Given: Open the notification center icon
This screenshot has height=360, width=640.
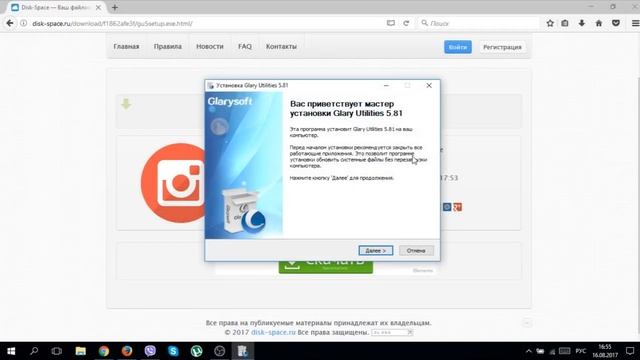Looking at the screenshot, I should tap(630, 351).
